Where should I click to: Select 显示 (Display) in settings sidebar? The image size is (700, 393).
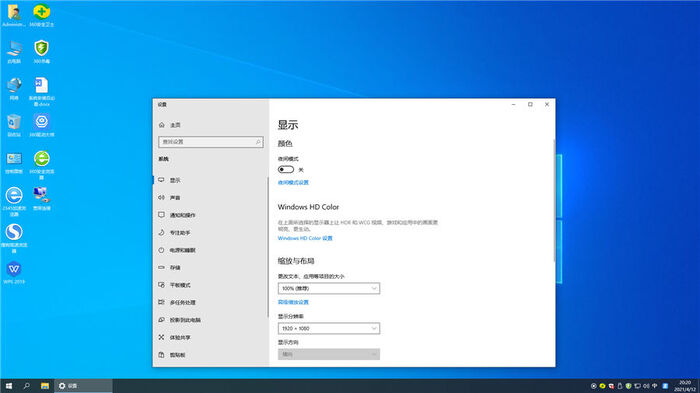click(210, 180)
